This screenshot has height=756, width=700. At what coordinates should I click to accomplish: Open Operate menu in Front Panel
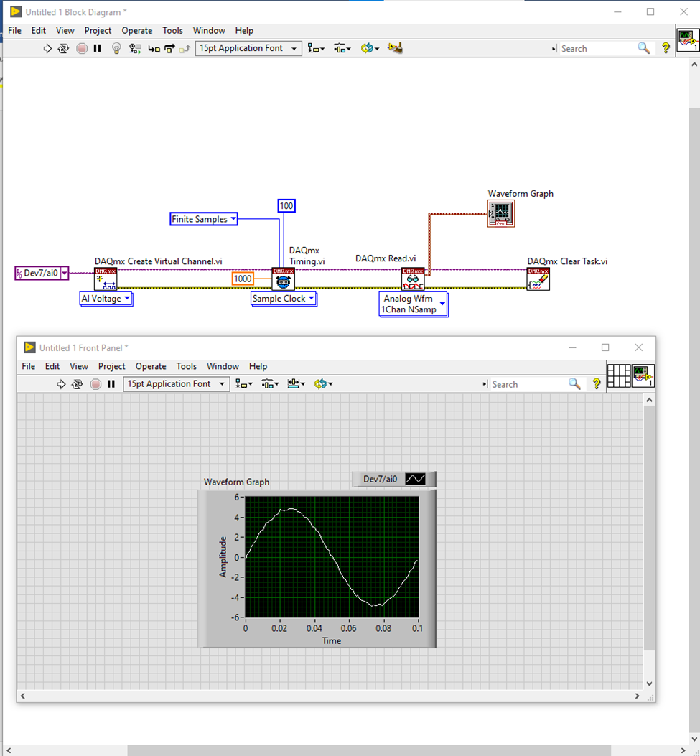click(151, 366)
